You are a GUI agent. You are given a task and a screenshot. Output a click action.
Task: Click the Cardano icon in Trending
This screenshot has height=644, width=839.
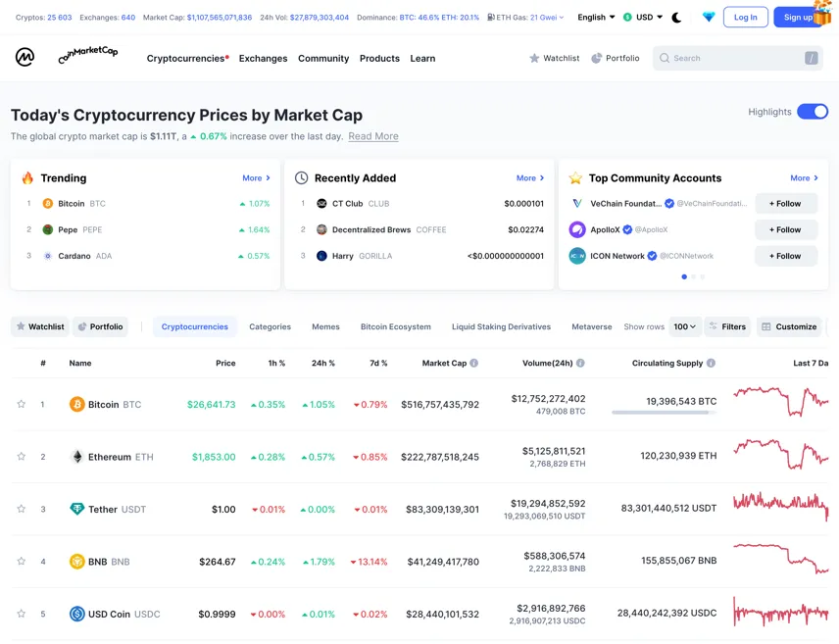point(48,256)
